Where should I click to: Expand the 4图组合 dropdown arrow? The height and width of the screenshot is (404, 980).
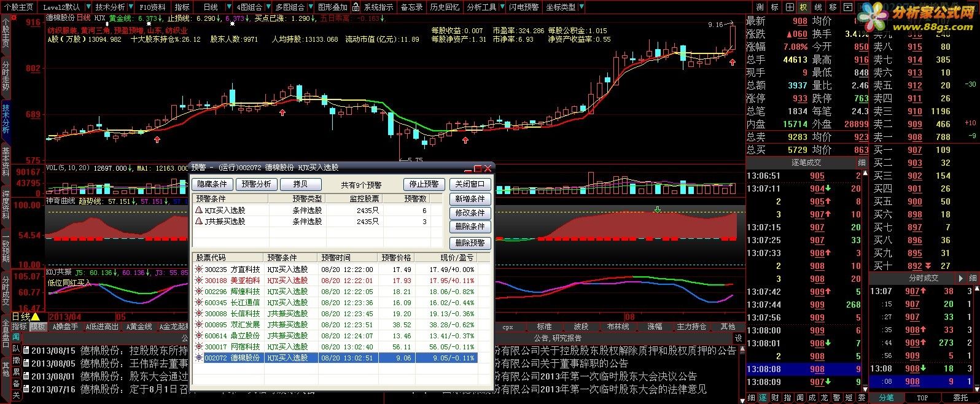pyautogui.click(x=268, y=7)
